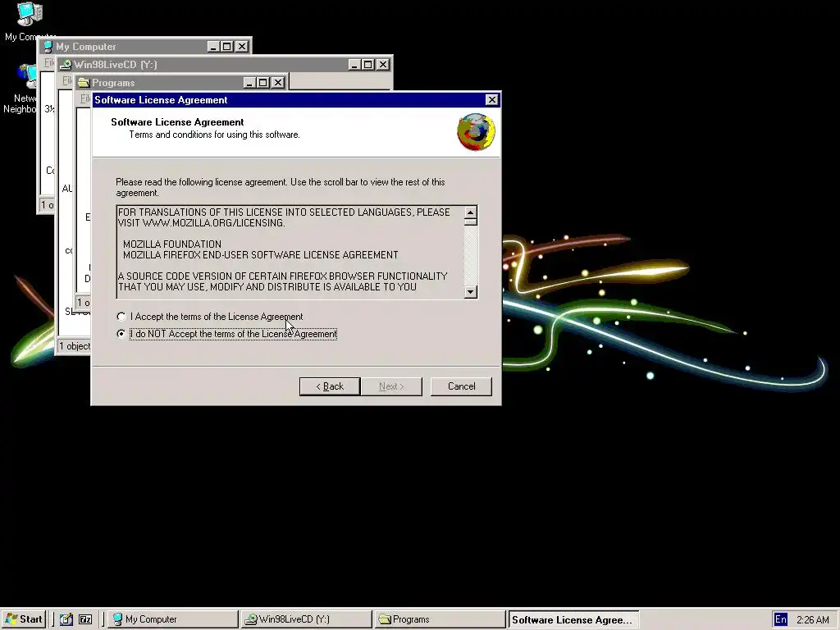
Task: Minimize the Win98LiveCD (Y:) window
Action: pos(354,65)
